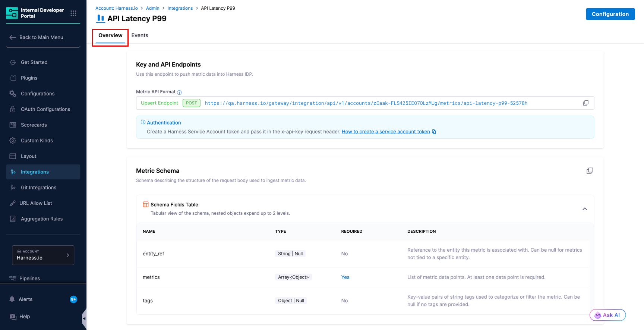The width and height of the screenshot is (644, 330).
Task: Click the external link icon after service token link
Action: pos(434,132)
